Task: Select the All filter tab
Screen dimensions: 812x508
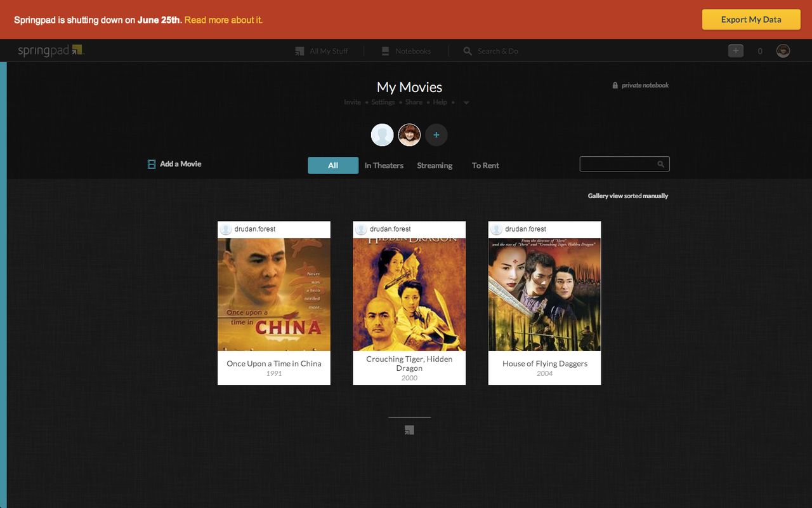Action: point(333,165)
